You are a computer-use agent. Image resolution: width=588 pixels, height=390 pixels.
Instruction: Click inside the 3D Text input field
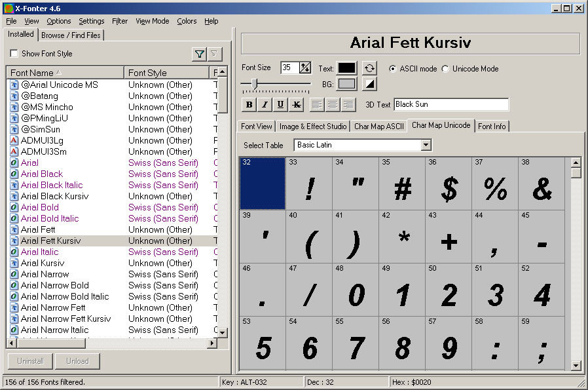tap(452, 104)
